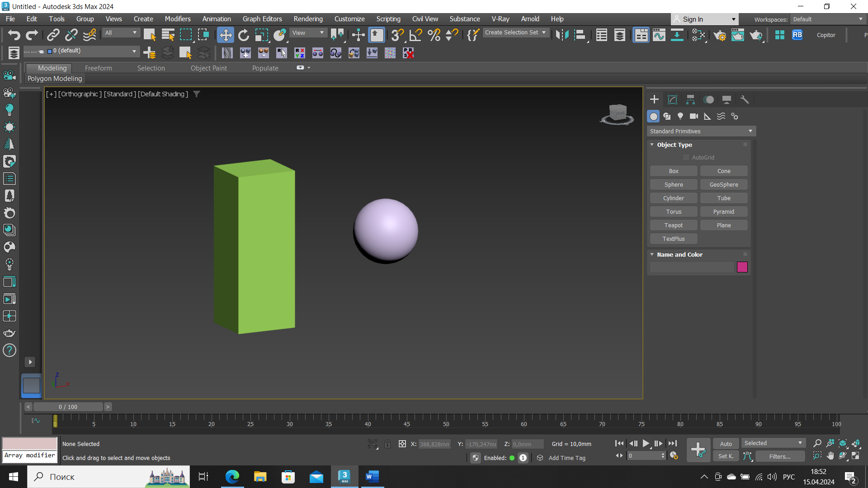Click the Select and Link tool
This screenshot has width=868, height=488.
[x=52, y=34]
